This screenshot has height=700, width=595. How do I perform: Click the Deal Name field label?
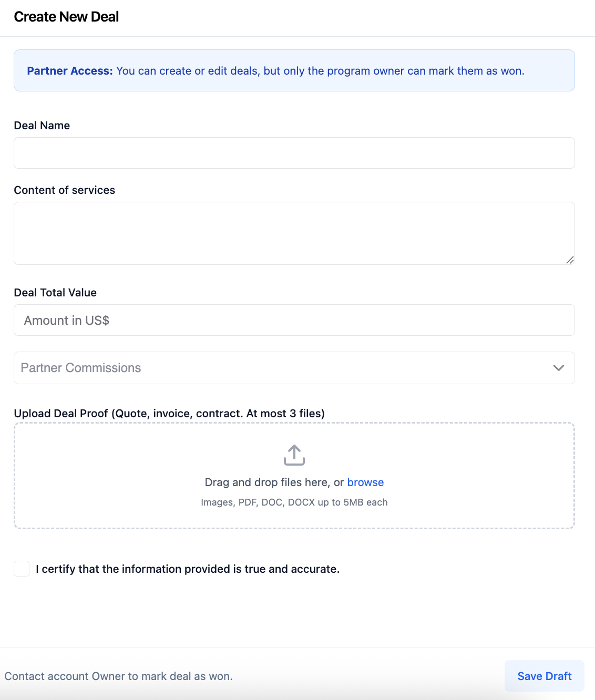click(x=42, y=126)
